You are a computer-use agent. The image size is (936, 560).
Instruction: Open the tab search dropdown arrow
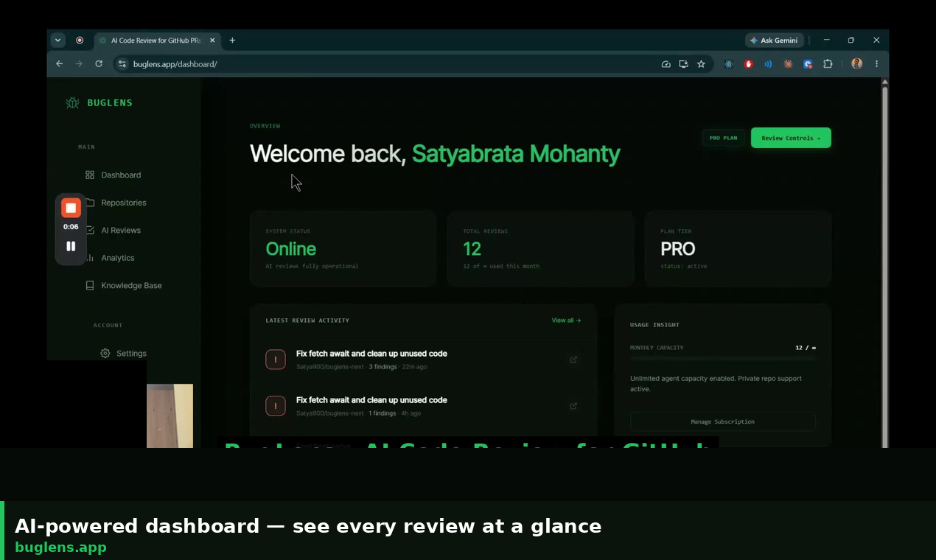(57, 41)
